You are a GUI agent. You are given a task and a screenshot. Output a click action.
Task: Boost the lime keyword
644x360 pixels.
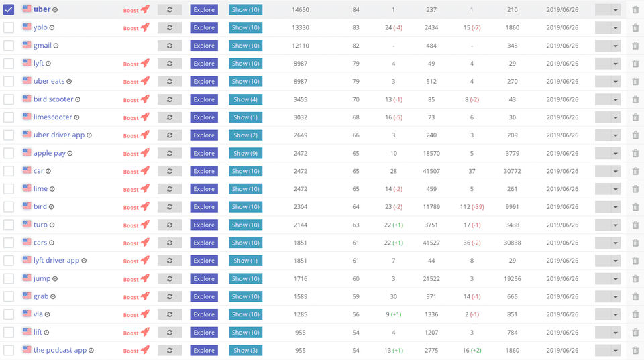(x=136, y=189)
